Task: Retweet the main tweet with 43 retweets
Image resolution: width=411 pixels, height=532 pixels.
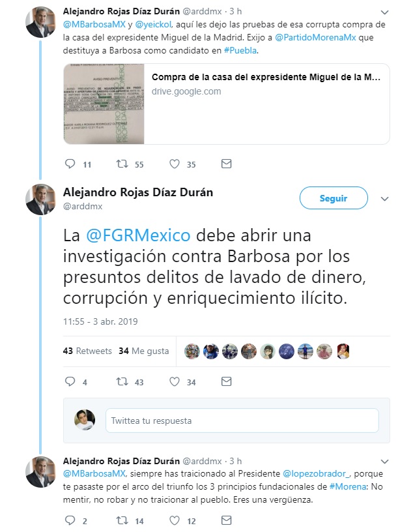Action: pos(122,381)
